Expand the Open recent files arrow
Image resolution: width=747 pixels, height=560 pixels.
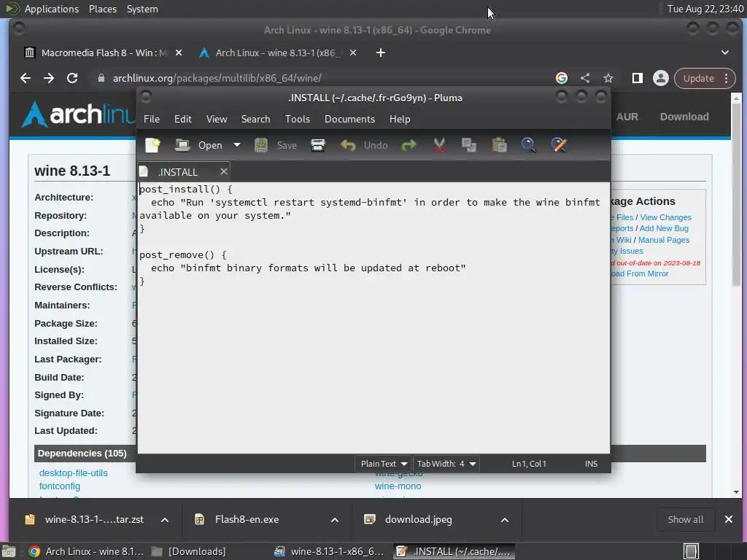click(x=237, y=145)
